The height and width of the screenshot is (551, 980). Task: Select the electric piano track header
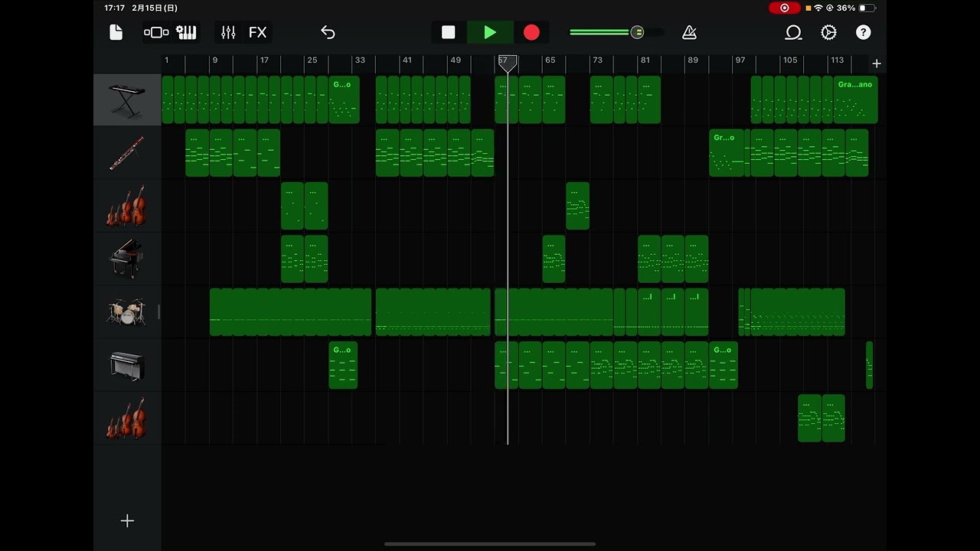click(x=127, y=365)
